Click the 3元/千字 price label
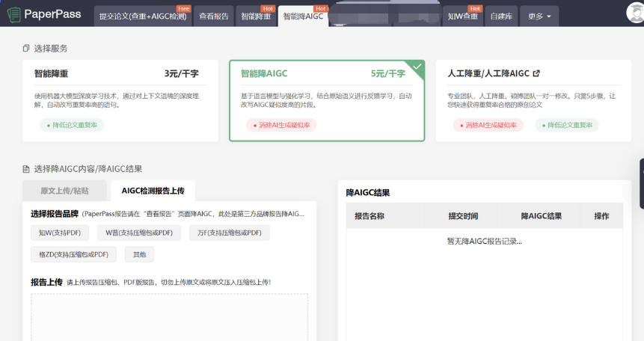644x341 pixels. click(181, 73)
